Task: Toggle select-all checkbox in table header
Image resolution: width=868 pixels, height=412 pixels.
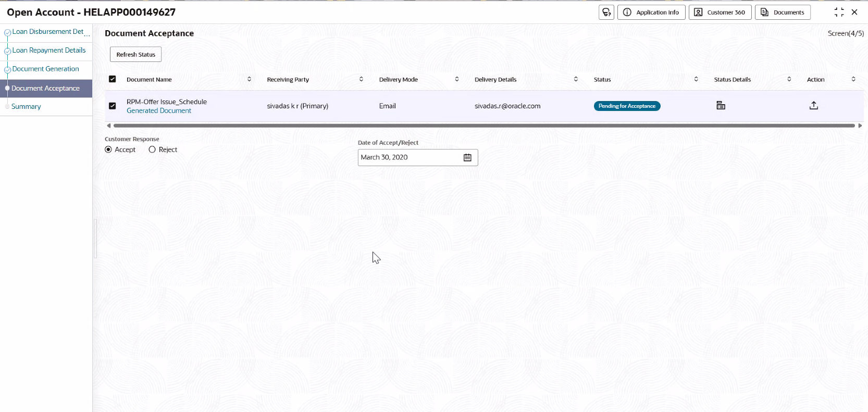Action: pyautogui.click(x=112, y=79)
